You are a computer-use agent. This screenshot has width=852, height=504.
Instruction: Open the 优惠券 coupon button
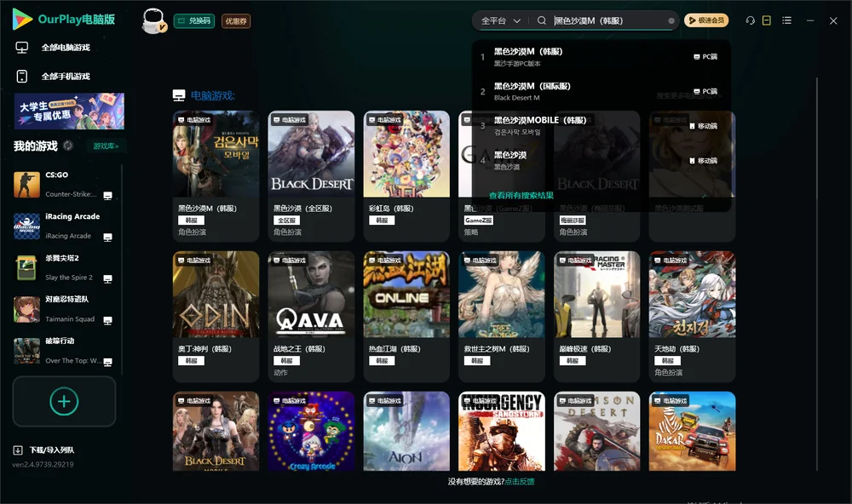coord(236,20)
